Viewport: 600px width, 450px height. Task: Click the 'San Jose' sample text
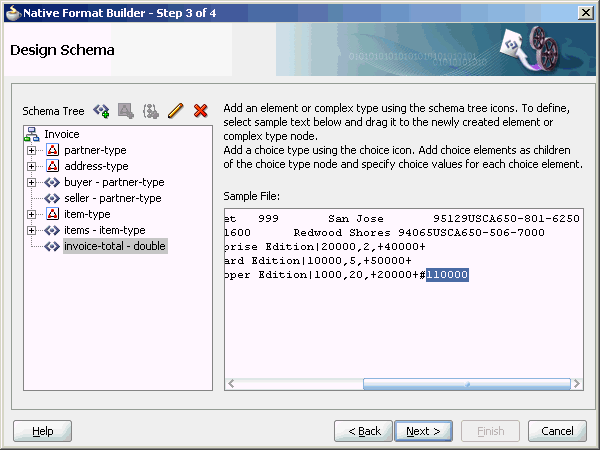point(356,218)
